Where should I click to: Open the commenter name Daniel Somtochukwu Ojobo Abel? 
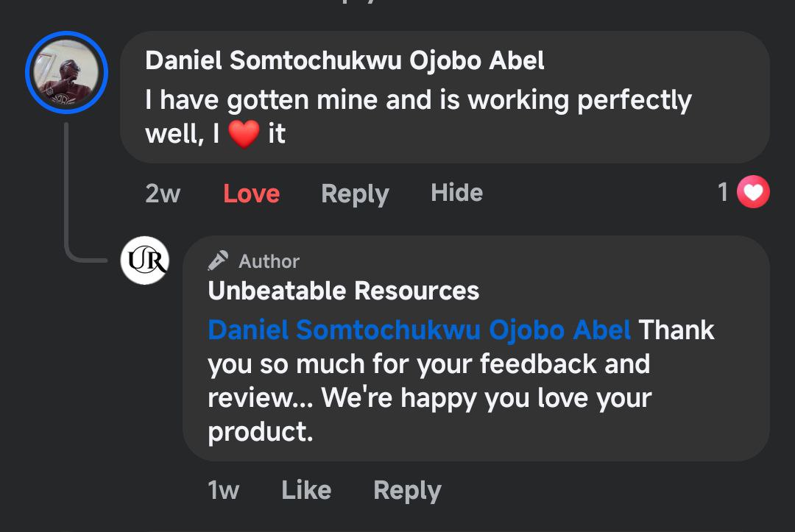(x=344, y=61)
